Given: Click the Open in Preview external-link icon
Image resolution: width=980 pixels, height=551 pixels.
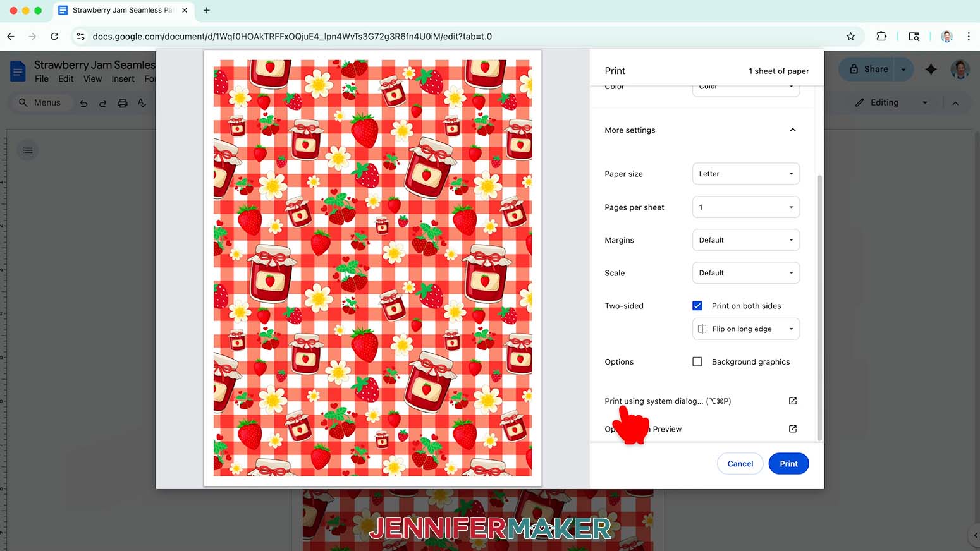Looking at the screenshot, I should 793,429.
